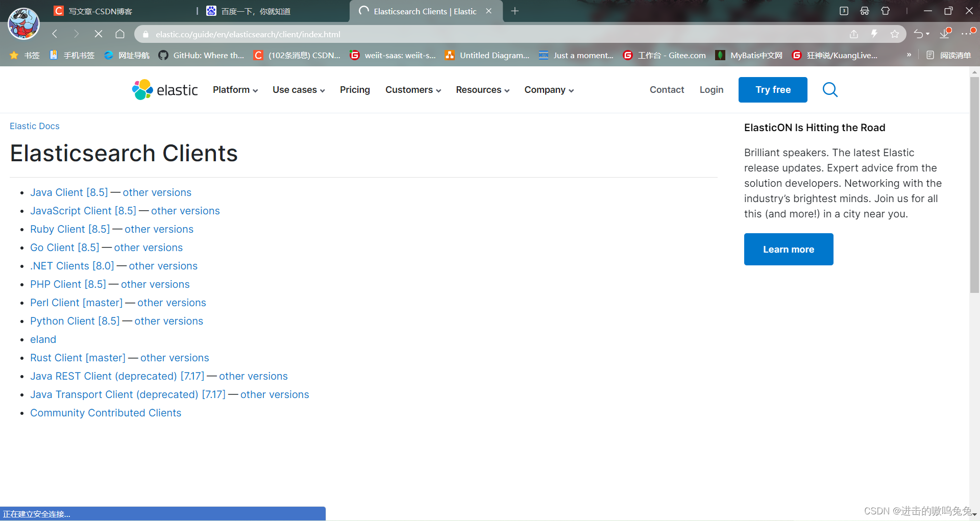
Task: Click the Learn more button
Action: coord(789,249)
